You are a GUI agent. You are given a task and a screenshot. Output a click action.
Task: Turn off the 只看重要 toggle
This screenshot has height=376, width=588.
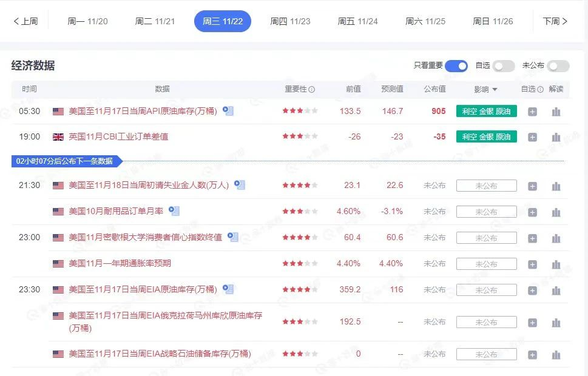pos(456,65)
